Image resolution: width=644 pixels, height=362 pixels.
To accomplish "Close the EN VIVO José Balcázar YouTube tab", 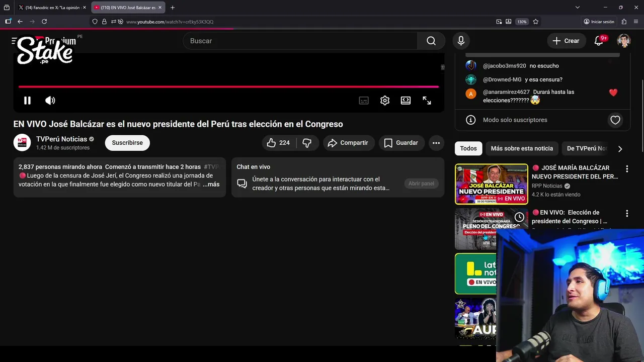I will (x=160, y=8).
